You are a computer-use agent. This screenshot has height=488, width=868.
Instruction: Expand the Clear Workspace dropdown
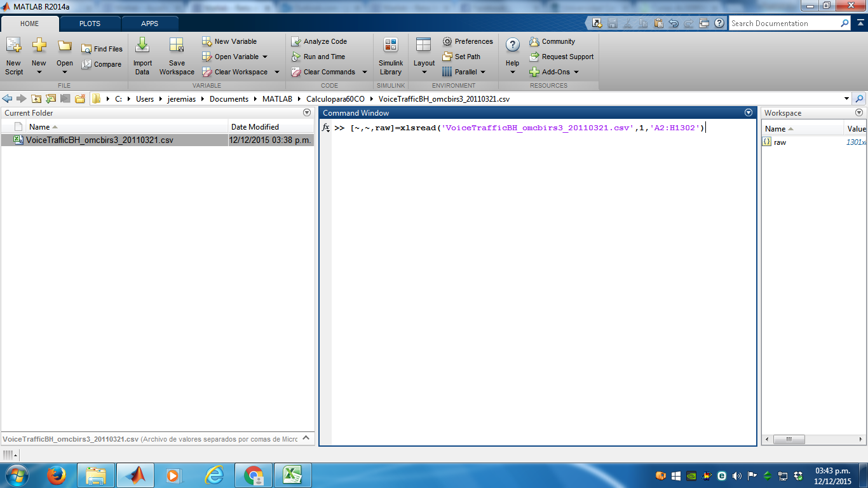277,72
